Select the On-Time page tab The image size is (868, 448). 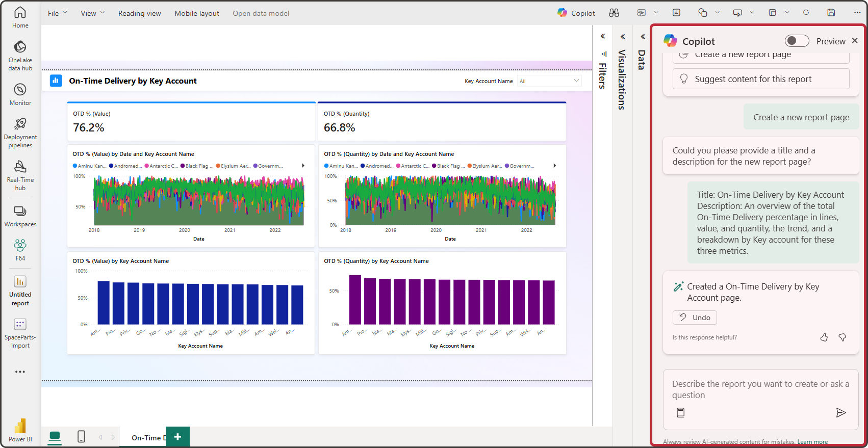click(x=143, y=437)
